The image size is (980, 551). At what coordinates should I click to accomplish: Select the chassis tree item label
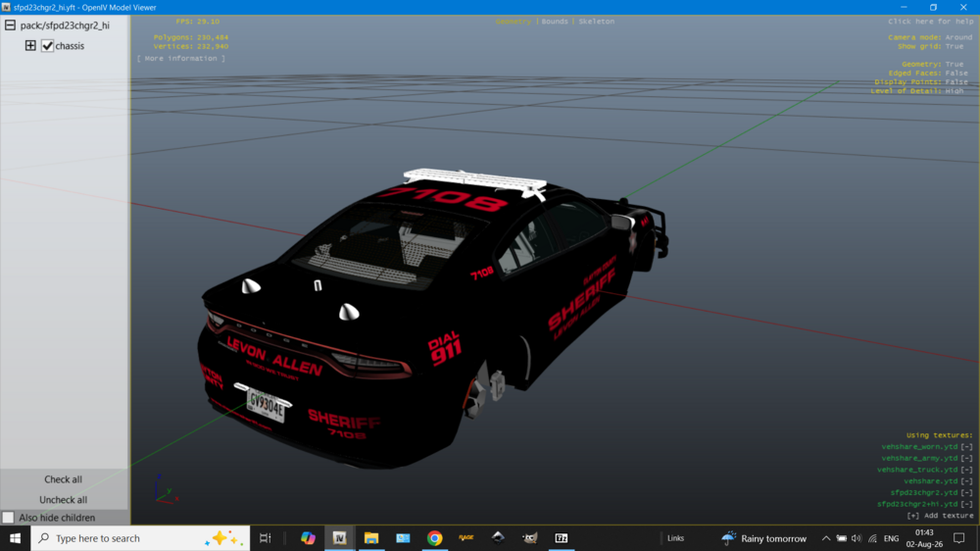click(70, 46)
